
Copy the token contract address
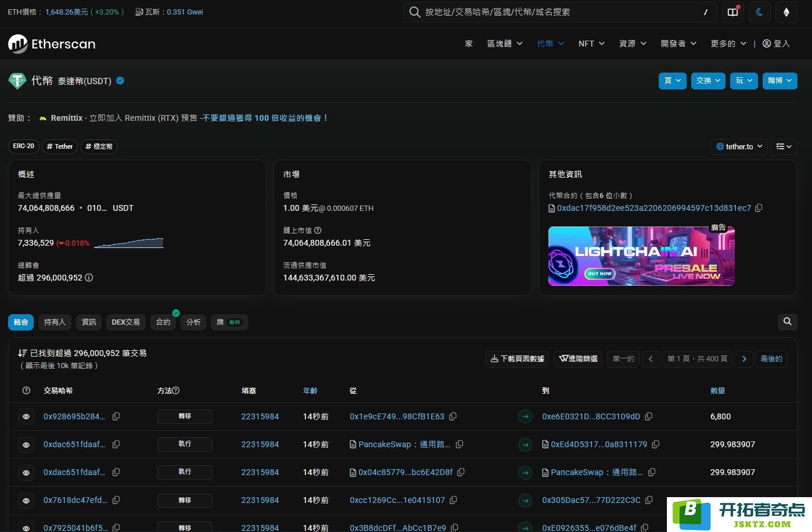[759, 208]
